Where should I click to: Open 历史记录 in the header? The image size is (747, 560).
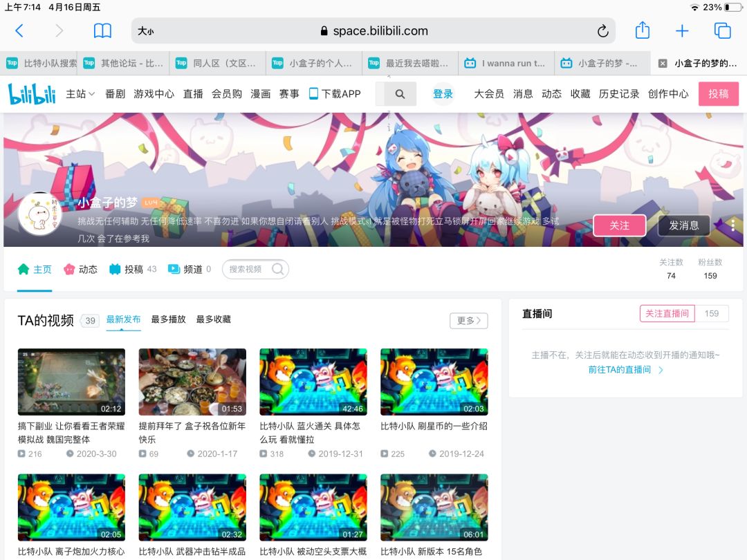click(x=619, y=94)
